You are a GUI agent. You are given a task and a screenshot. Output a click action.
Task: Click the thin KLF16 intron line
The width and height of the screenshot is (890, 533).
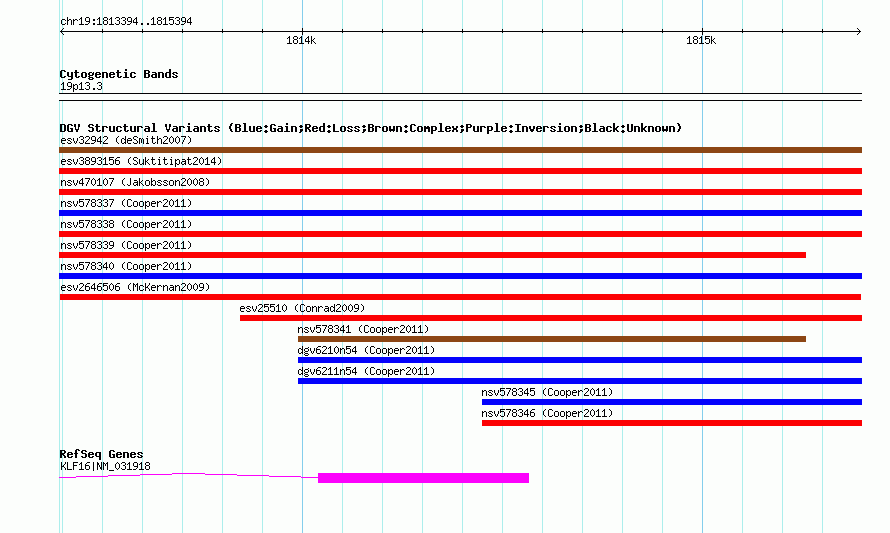point(188,475)
